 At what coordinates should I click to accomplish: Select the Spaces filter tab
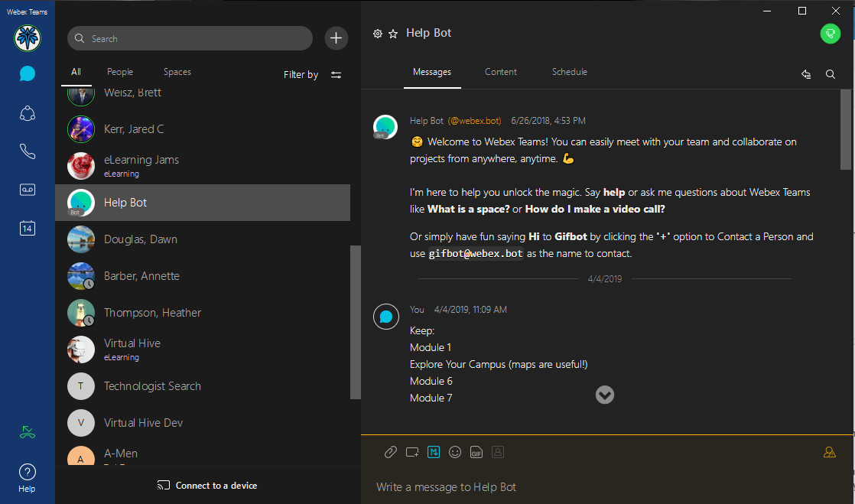pos(177,72)
